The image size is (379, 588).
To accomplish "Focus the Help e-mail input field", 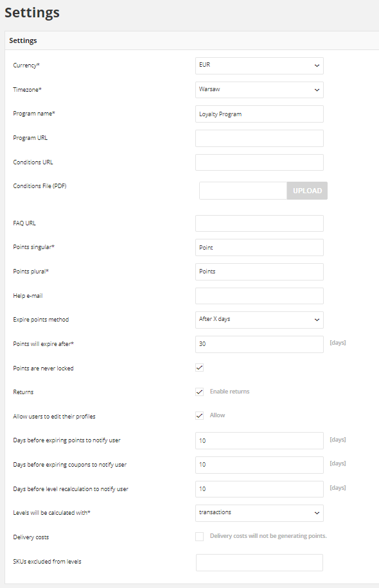I will coord(260,296).
